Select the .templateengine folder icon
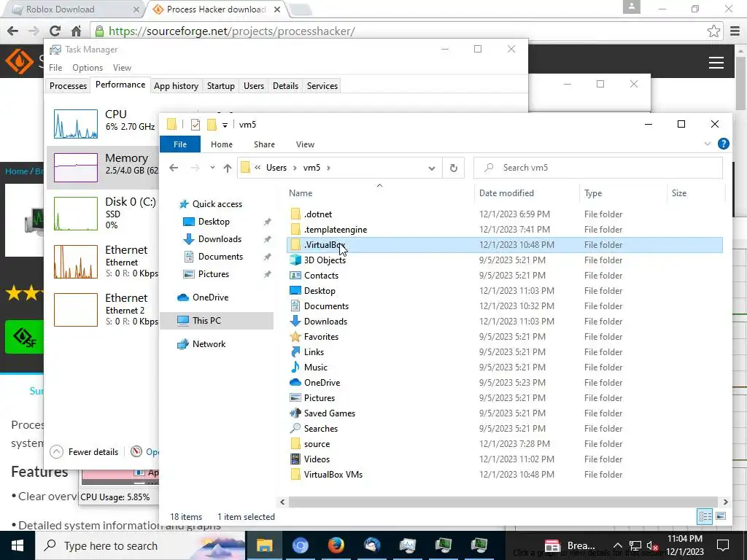Image resolution: width=747 pixels, height=560 pixels. (295, 230)
